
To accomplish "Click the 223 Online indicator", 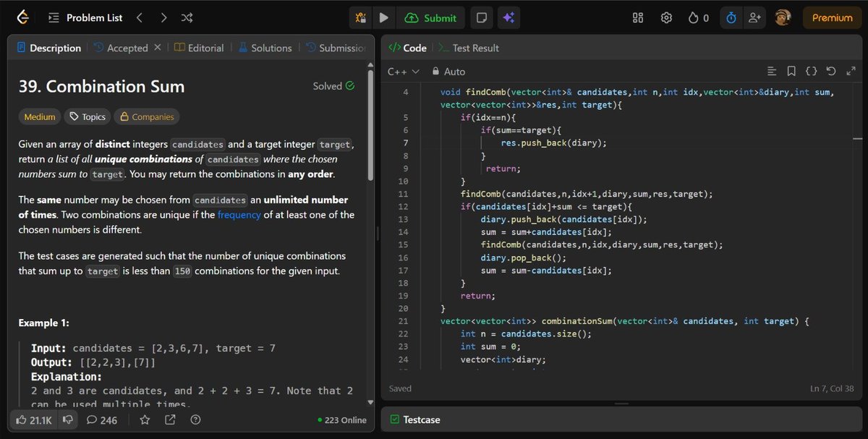I will point(342,419).
